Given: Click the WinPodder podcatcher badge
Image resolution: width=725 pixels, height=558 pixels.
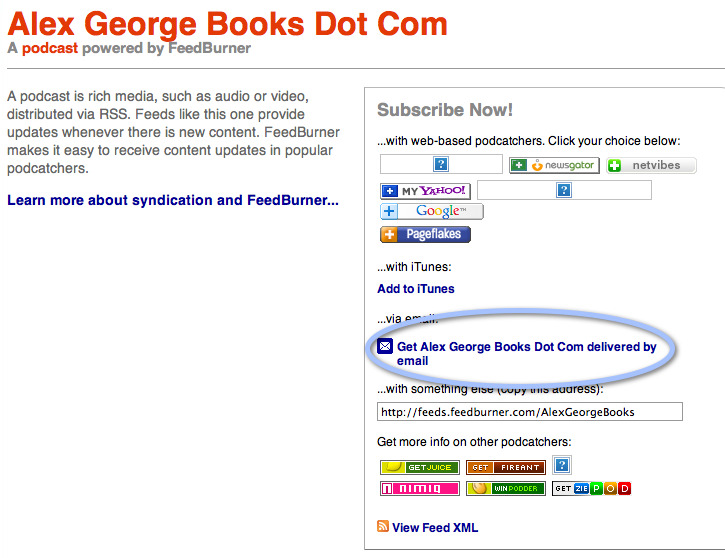Looking at the screenshot, I should (x=505, y=489).
